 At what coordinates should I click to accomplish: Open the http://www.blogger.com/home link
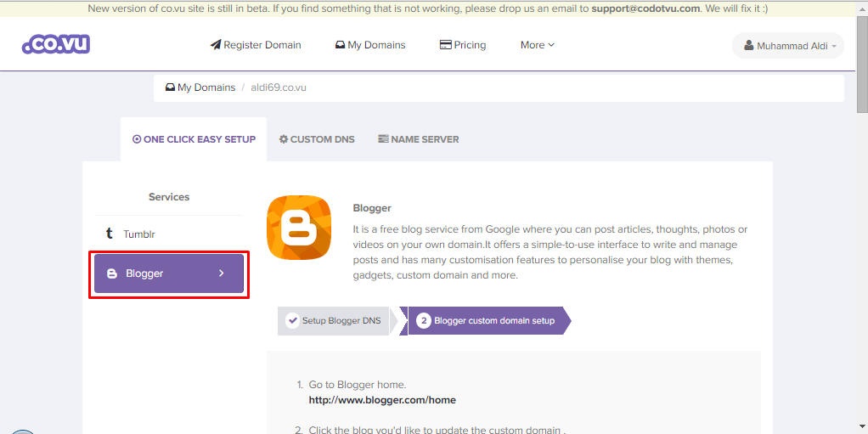coord(382,400)
